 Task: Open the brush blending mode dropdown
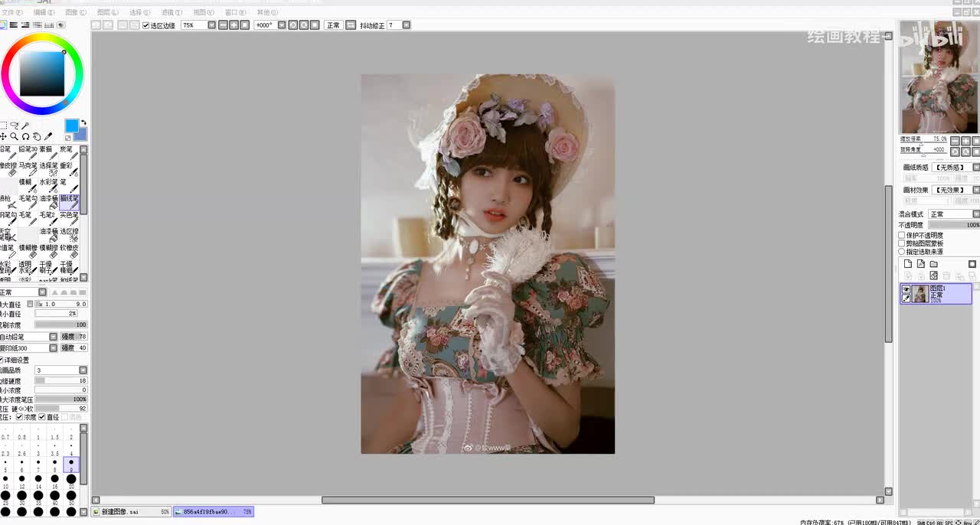[42, 292]
